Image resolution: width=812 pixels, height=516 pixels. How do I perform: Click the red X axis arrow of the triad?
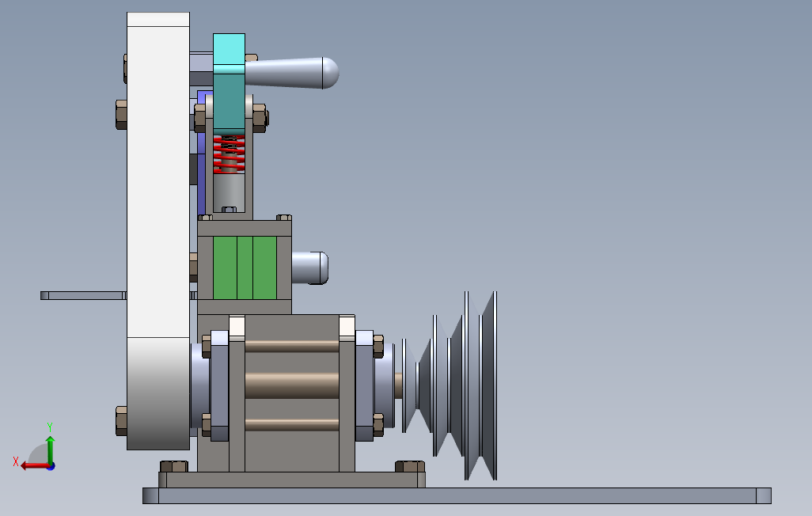(x=34, y=465)
